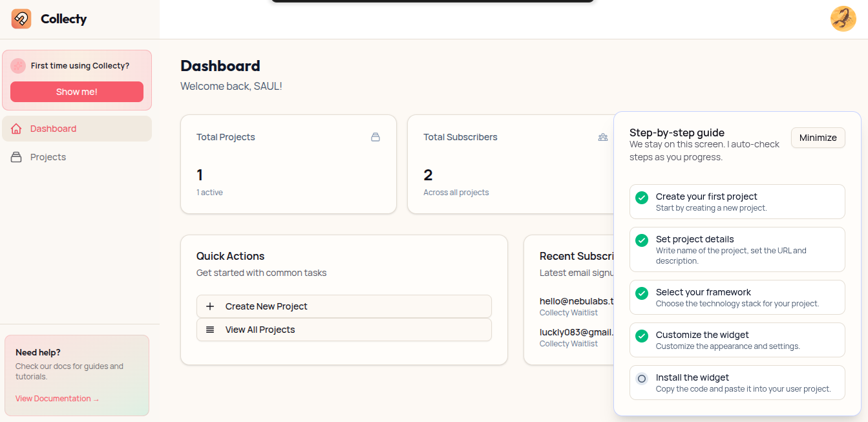
Task: Click the 'Collecty Waitlist' subscriber label
Action: (568, 312)
